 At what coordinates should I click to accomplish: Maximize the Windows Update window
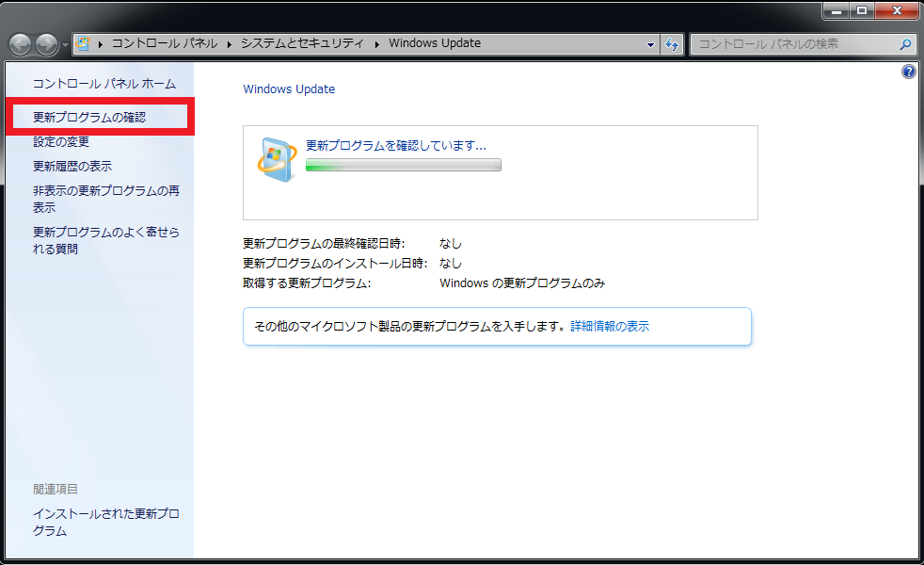pyautogui.click(x=862, y=10)
